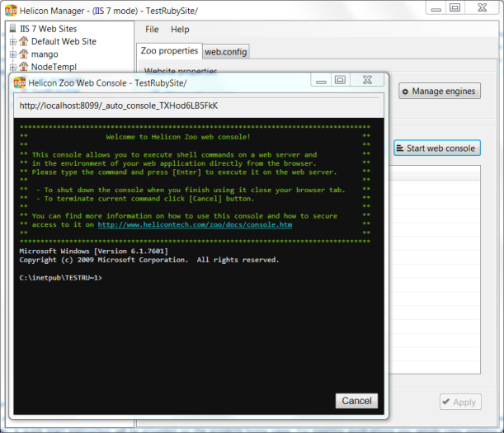Viewport: 504px width, 433px height.
Task: Click the console localhost URL address field
Action: [x=198, y=106]
